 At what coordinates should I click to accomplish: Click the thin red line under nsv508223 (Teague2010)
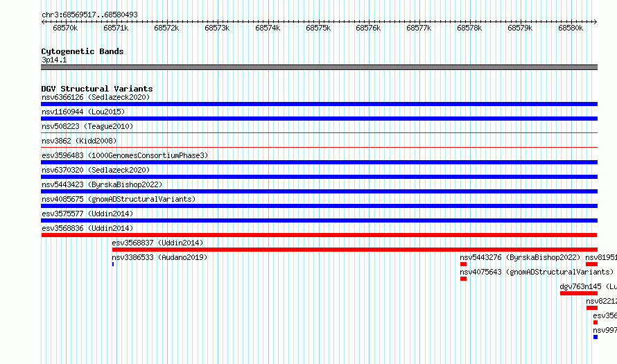click(319, 133)
